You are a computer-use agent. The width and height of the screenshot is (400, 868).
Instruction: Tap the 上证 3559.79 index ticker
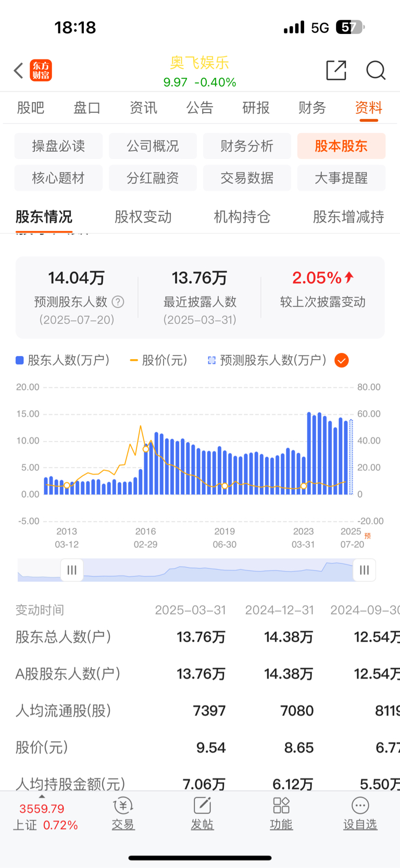(x=45, y=817)
